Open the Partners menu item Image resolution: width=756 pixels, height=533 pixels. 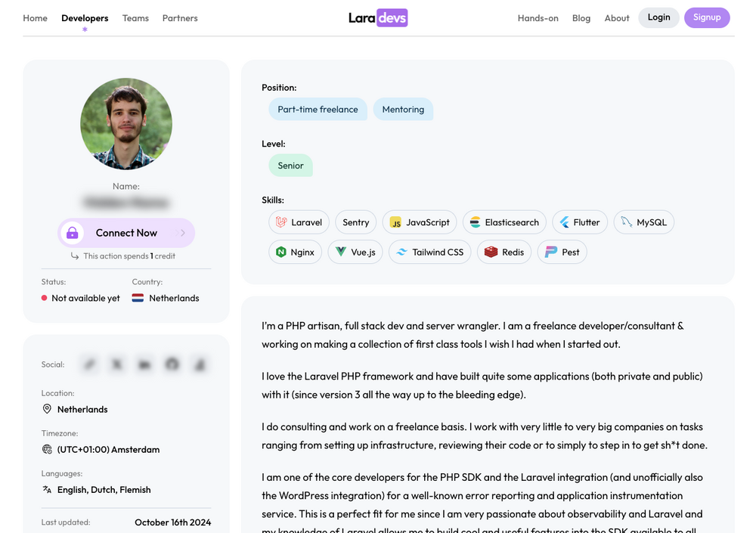click(x=180, y=18)
